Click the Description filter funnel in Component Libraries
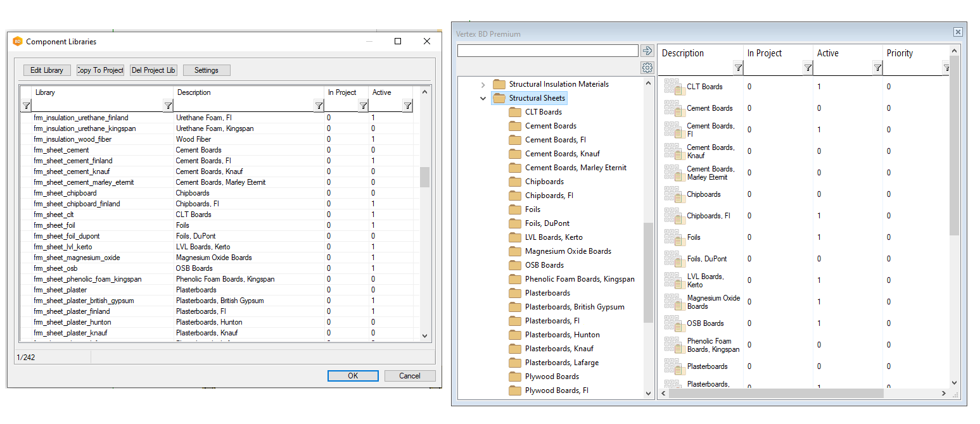 pos(319,106)
